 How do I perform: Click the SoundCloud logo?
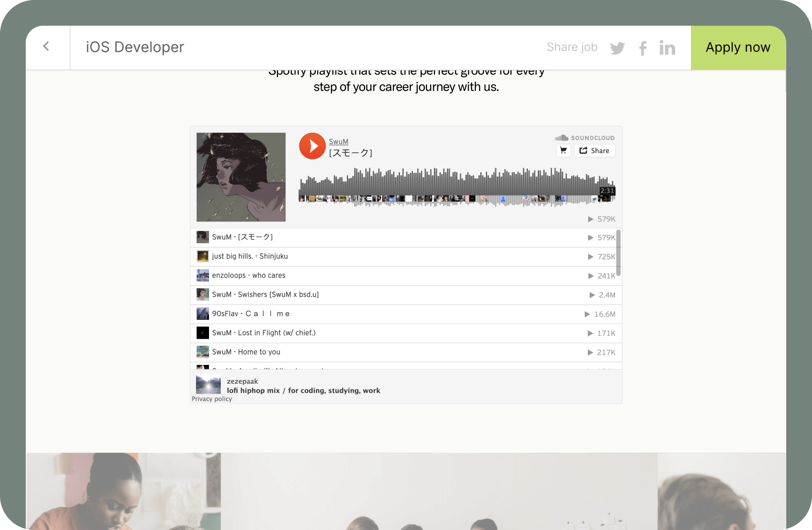pyautogui.click(x=585, y=138)
